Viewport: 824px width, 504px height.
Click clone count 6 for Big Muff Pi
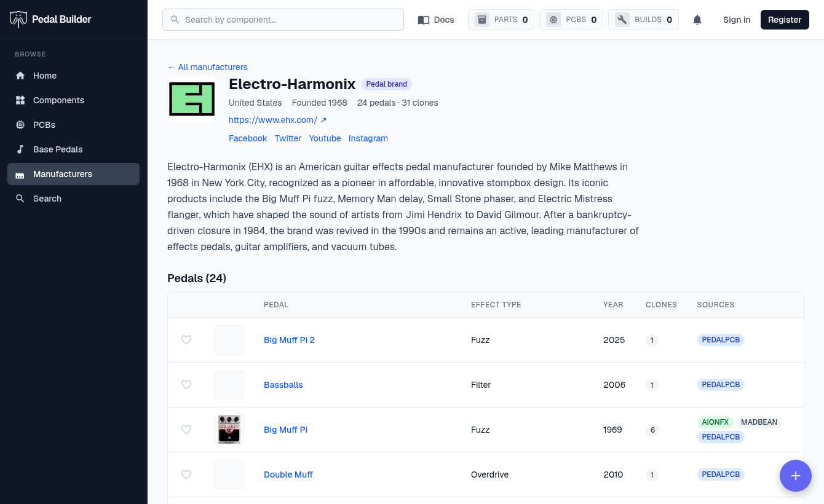pyautogui.click(x=652, y=430)
